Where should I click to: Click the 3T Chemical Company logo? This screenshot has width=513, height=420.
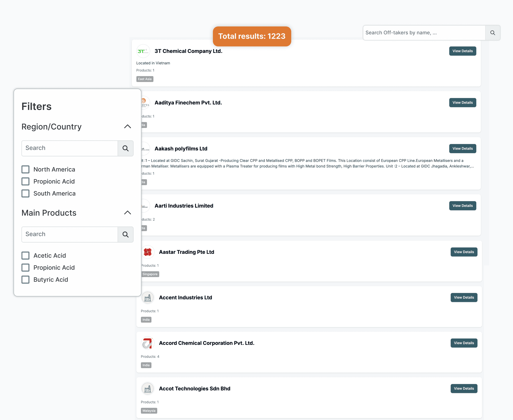point(143,51)
